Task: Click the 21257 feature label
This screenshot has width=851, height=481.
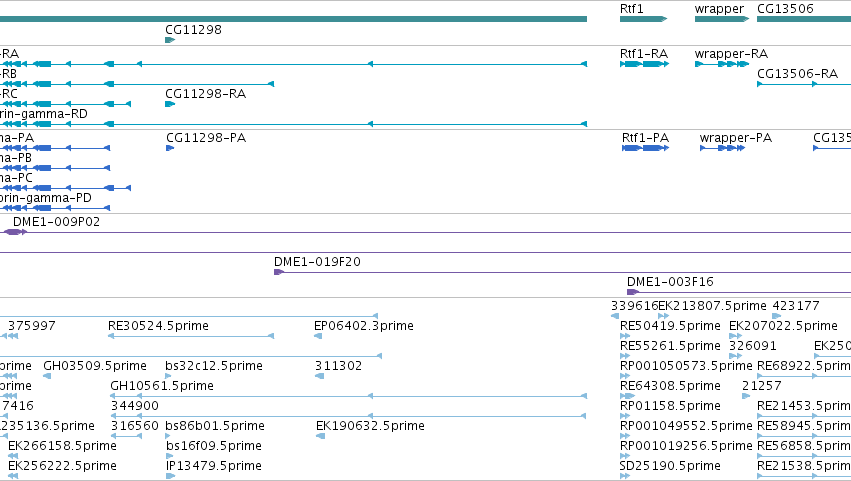Action: point(761,387)
